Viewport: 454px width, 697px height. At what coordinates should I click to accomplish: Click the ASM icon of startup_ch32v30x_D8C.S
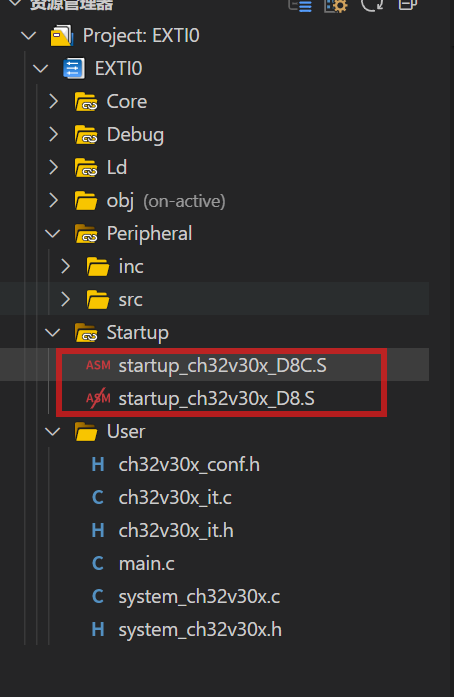tap(98, 365)
